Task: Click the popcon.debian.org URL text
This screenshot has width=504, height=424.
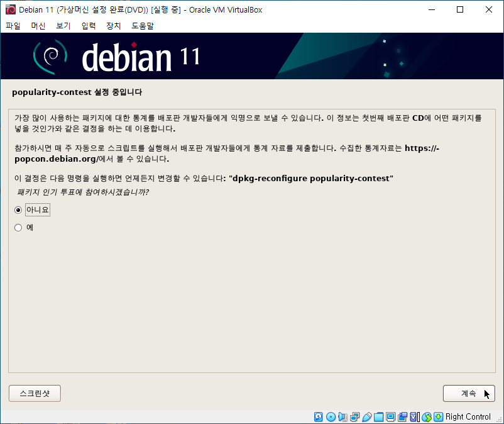Action: pos(57,159)
